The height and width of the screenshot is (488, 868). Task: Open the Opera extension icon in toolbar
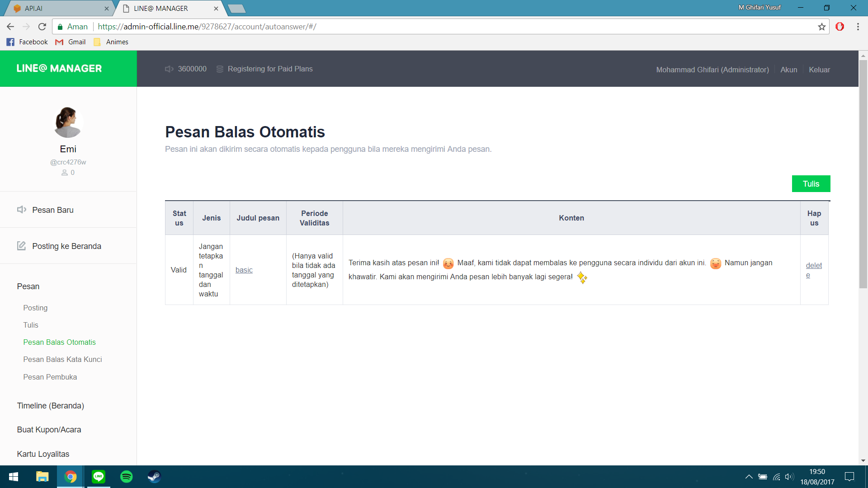pyautogui.click(x=840, y=27)
